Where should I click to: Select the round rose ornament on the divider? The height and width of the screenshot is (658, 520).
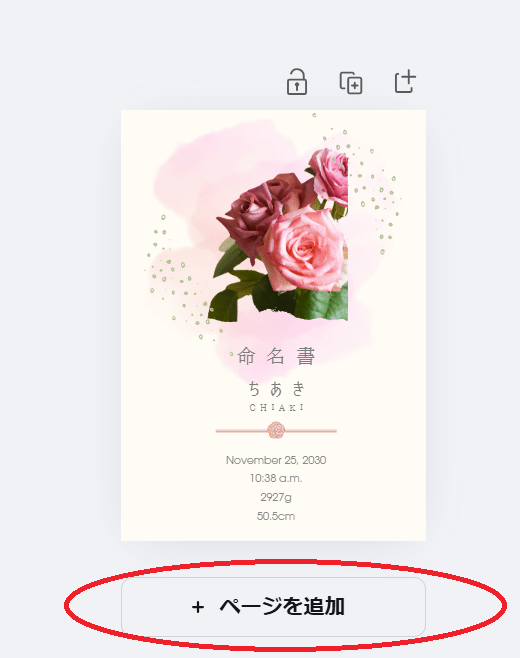tap(276, 430)
